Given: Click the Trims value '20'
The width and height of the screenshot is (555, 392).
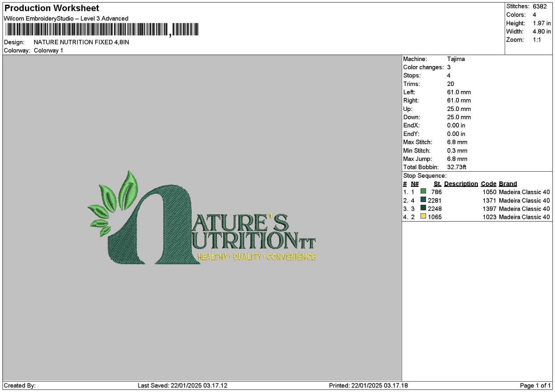Looking at the screenshot, I should tap(451, 84).
